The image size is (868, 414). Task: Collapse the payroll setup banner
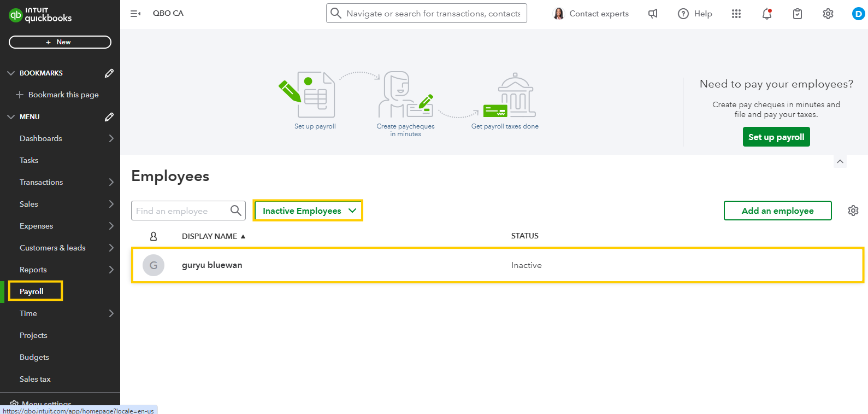(840, 161)
